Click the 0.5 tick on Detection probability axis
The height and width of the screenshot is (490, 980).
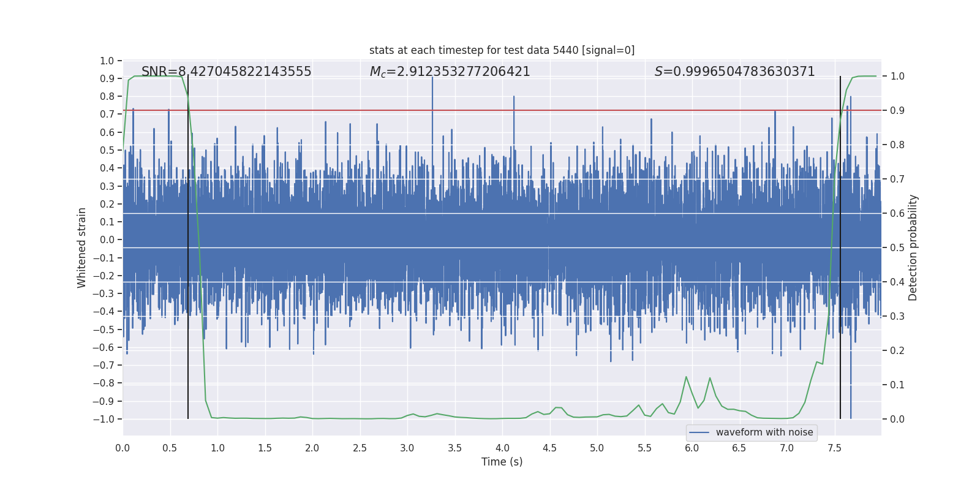[x=897, y=247]
